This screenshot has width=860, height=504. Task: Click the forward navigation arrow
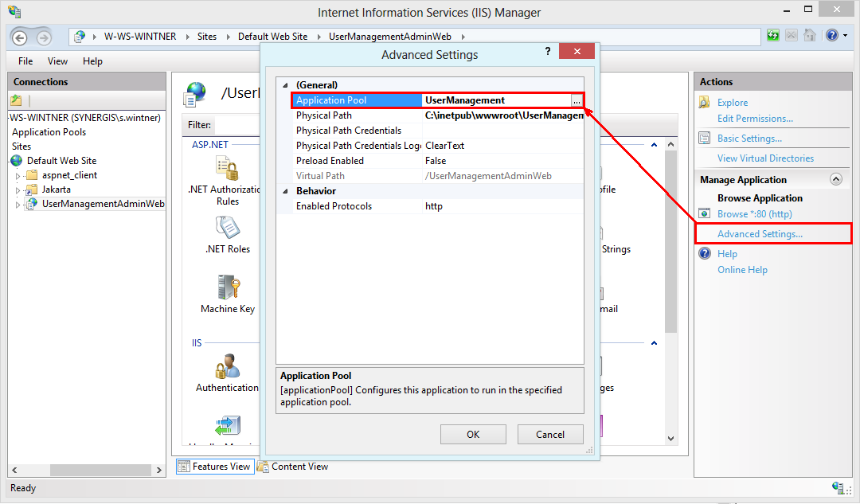coord(44,36)
